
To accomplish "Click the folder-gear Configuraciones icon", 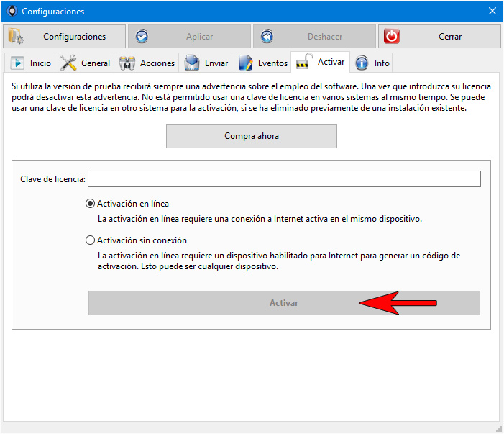I will [15, 37].
